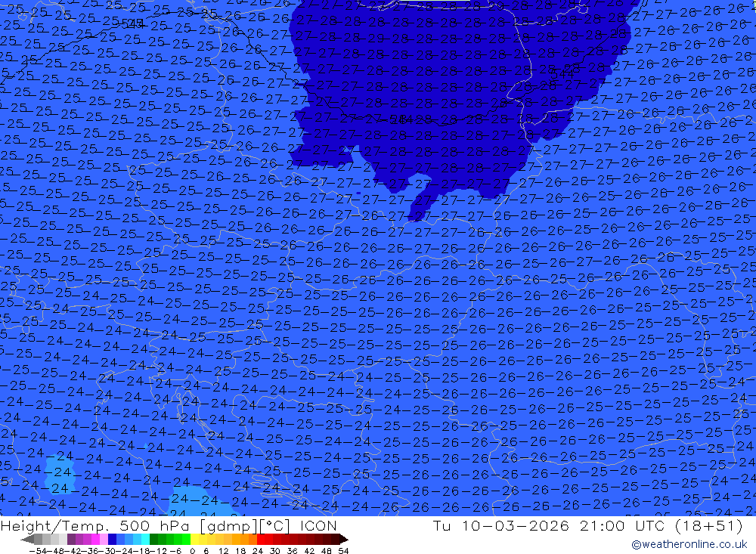Pick the bright red legend swatch above 24
Viewport: 756px width, 554px height.
(x=260, y=539)
